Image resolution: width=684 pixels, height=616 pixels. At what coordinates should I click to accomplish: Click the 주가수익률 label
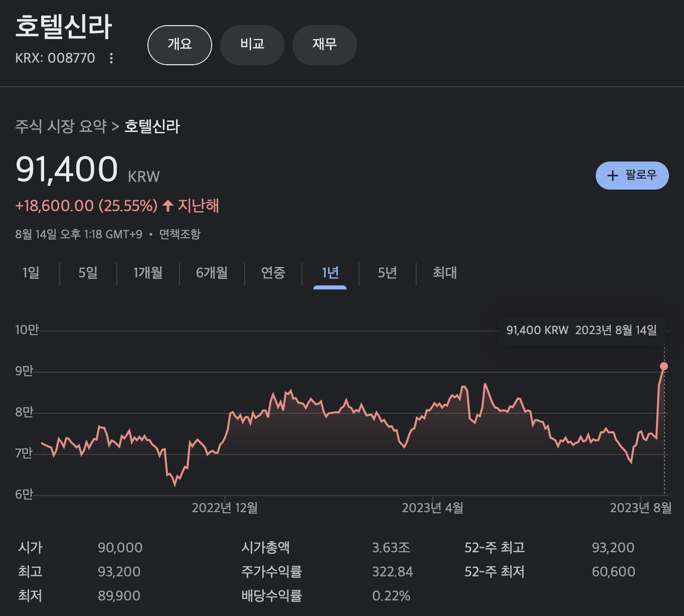pos(271,571)
